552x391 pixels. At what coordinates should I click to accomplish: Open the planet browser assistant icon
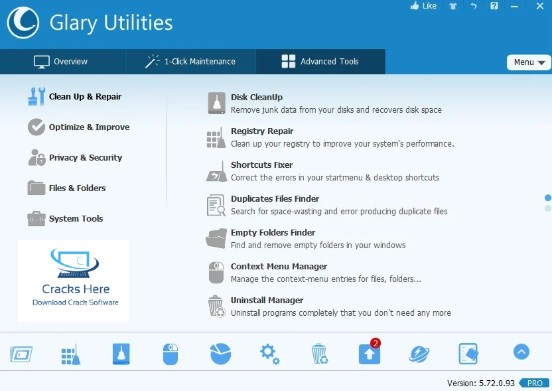click(x=419, y=354)
